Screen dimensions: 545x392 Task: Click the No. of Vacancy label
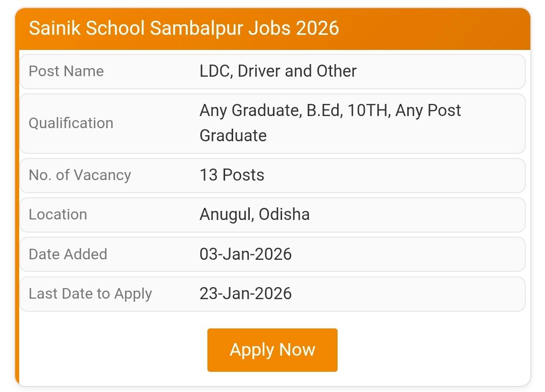point(80,175)
